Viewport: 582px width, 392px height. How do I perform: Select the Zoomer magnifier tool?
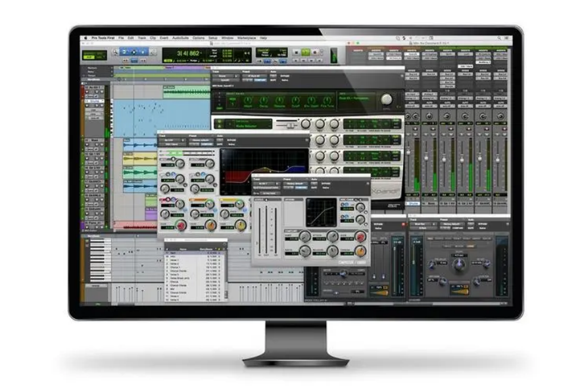tap(116, 51)
